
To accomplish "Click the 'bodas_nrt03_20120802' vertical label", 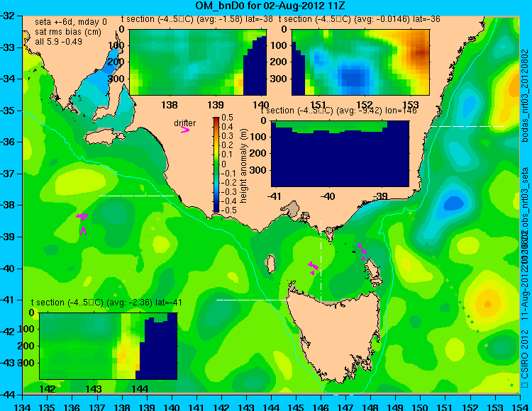I will point(524,95).
